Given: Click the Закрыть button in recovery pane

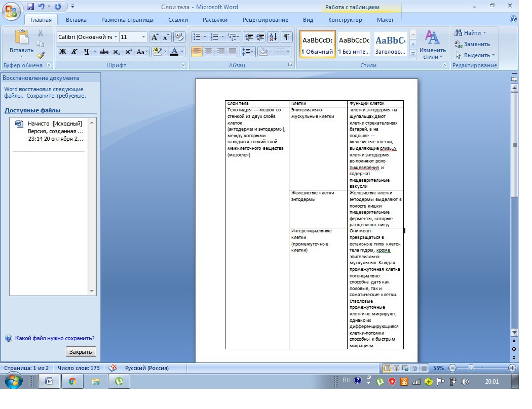Looking at the screenshot, I should (81, 352).
